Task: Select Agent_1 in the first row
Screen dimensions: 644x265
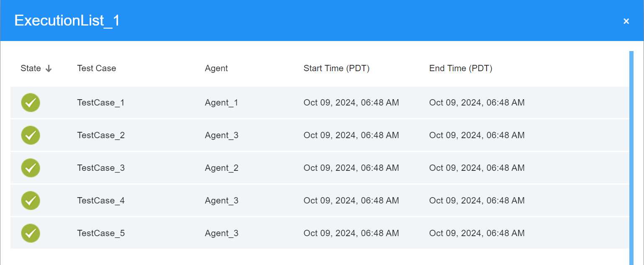Action: pyautogui.click(x=221, y=103)
